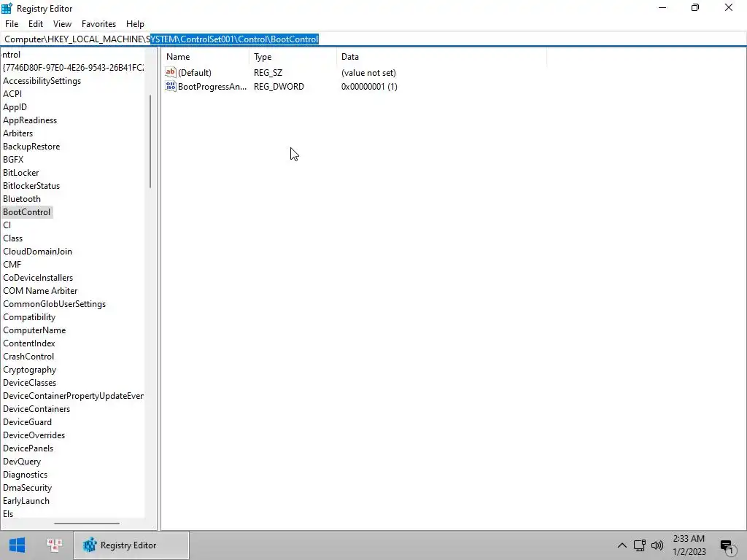This screenshot has width=747, height=560.
Task: Click the Registry Editor taskbar button
Action: [x=131, y=545]
